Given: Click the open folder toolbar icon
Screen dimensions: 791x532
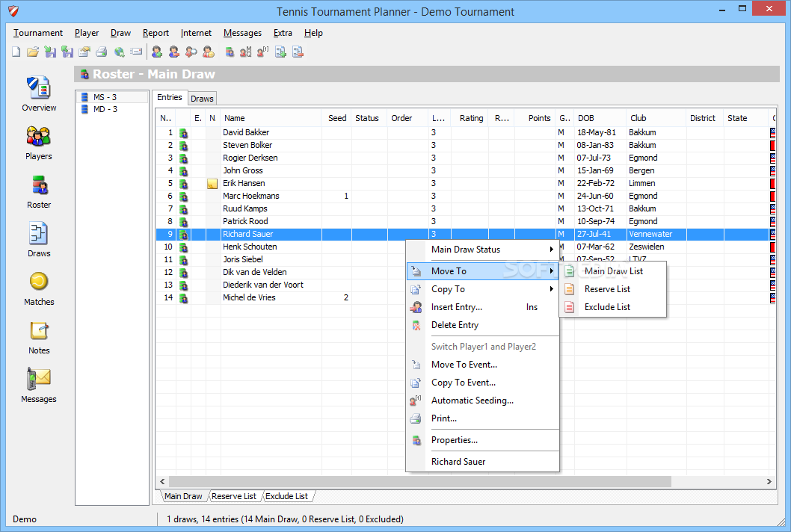Looking at the screenshot, I should point(33,52).
